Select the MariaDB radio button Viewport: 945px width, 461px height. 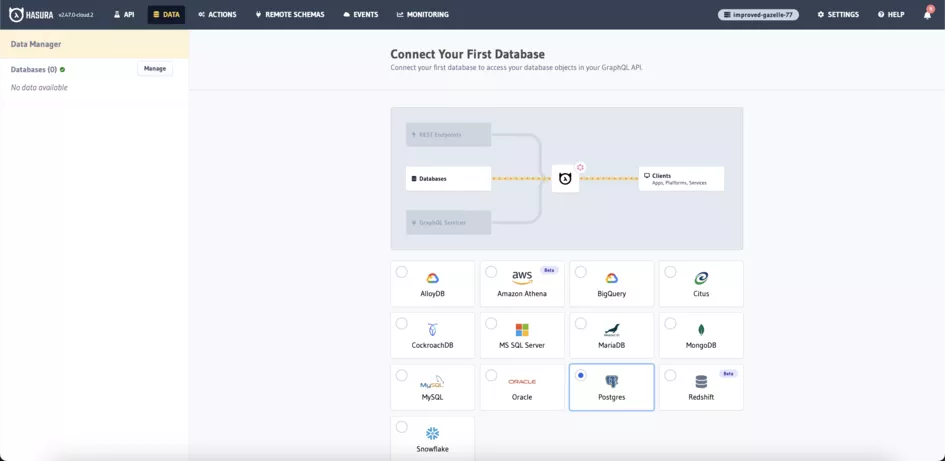click(x=580, y=324)
